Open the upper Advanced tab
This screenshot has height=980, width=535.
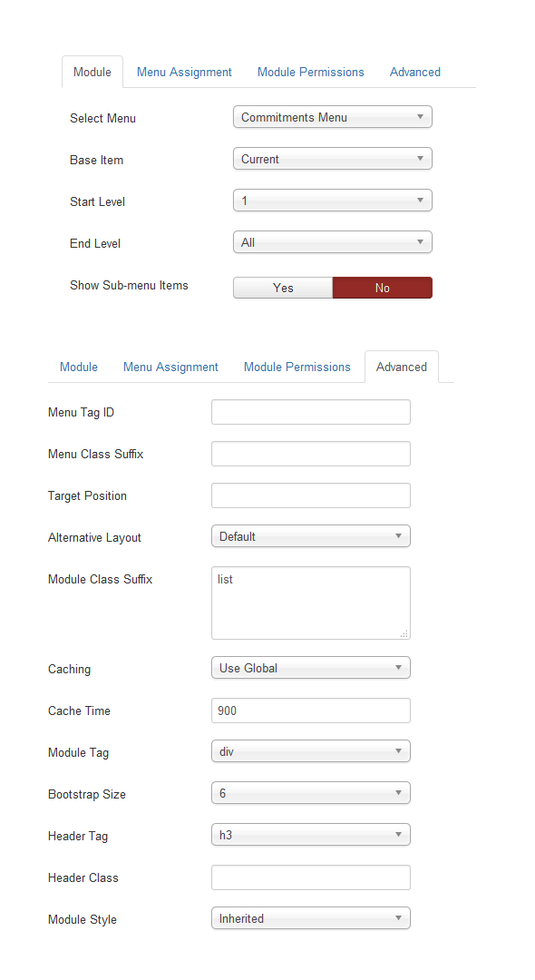(415, 72)
